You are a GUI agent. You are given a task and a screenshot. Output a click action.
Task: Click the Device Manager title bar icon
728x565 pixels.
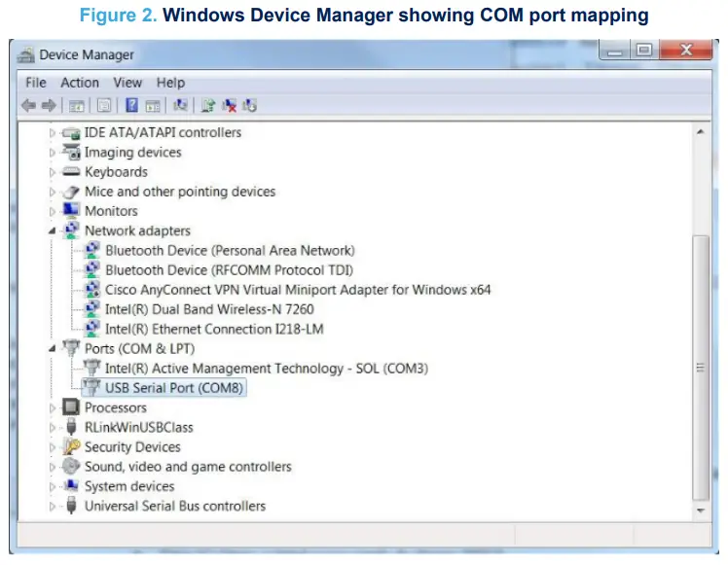[x=26, y=54]
